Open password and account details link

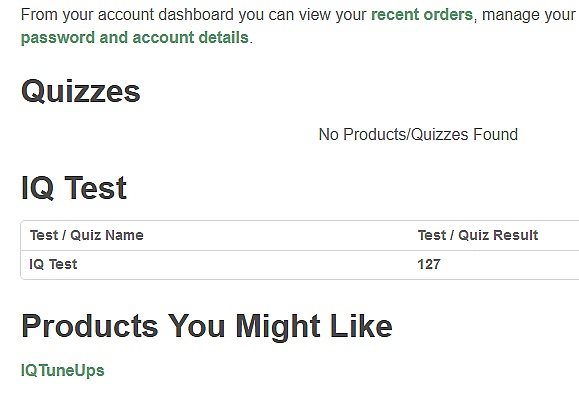point(135,38)
